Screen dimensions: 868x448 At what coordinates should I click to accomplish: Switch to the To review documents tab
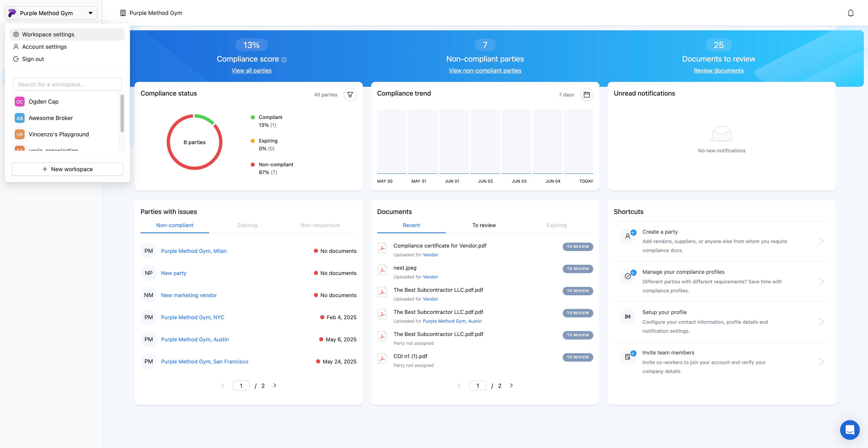point(484,225)
